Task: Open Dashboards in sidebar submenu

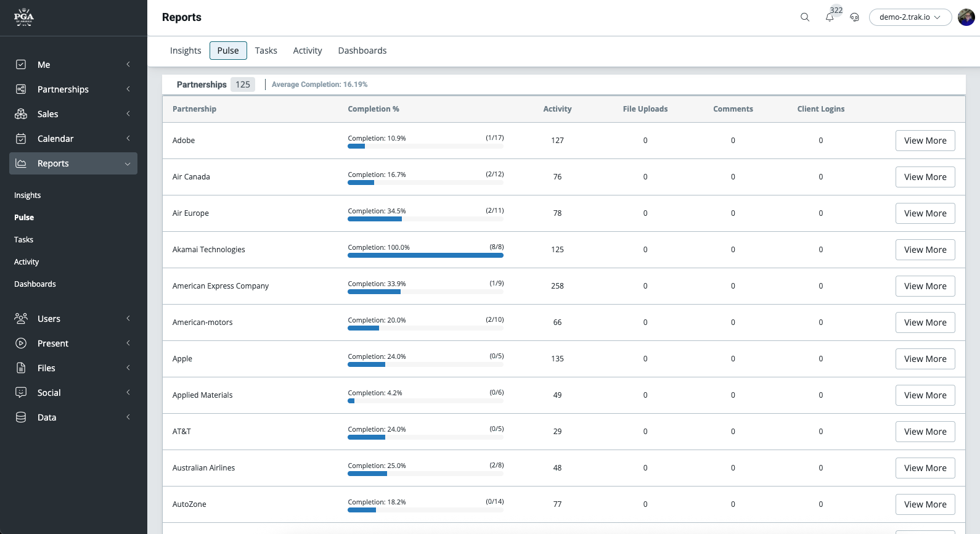Action: 35,284
